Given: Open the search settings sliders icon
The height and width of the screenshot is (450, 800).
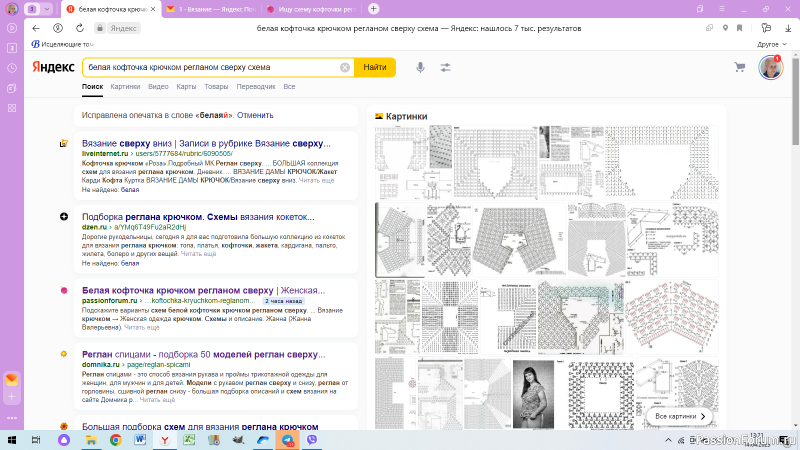Looking at the screenshot, I should coord(445,67).
